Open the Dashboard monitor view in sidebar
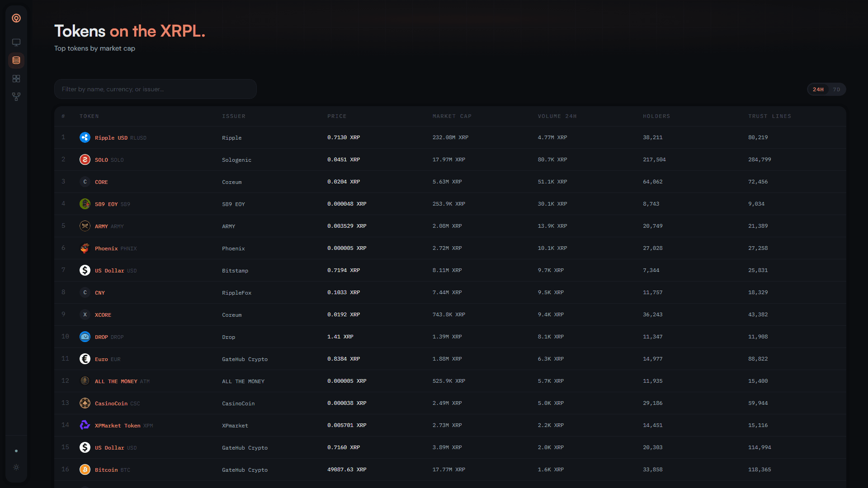868x488 pixels. pyautogui.click(x=16, y=42)
